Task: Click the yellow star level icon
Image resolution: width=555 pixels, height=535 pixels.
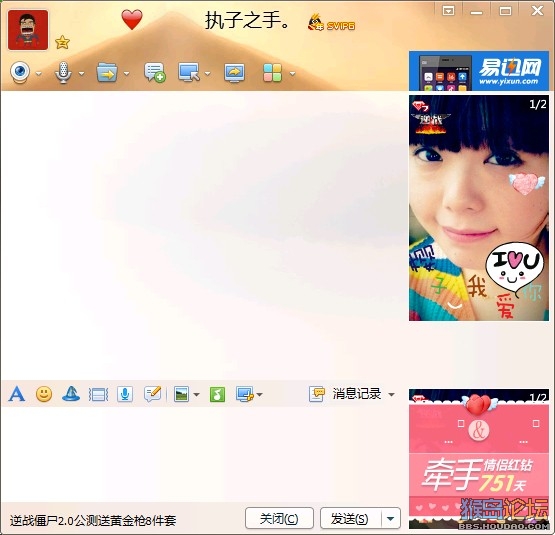Action: pos(62,42)
